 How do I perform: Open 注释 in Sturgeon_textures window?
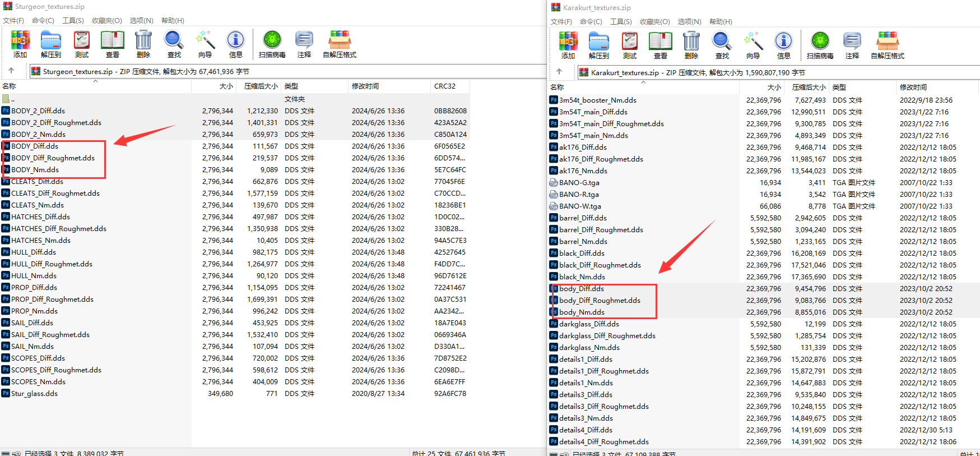[304, 44]
